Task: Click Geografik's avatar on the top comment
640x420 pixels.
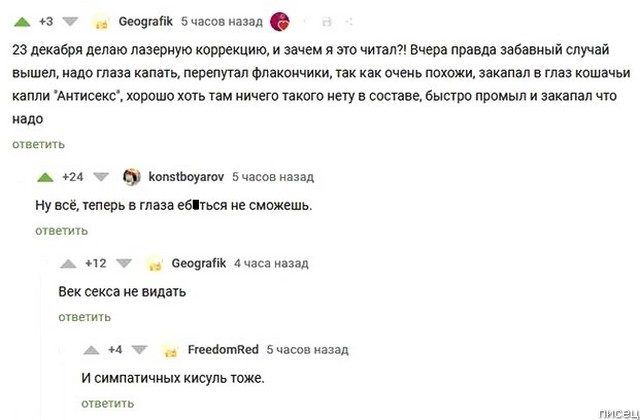Action: coord(101,21)
